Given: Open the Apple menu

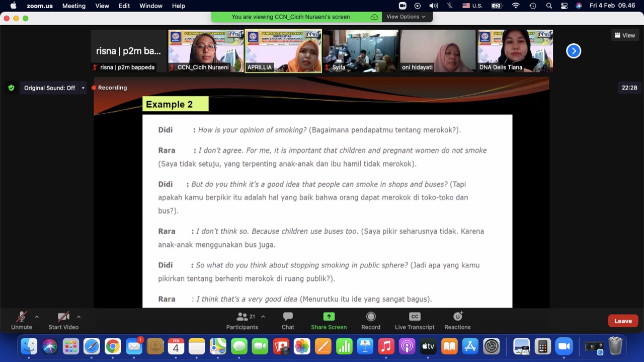Looking at the screenshot, I should pyautogui.click(x=14, y=6).
